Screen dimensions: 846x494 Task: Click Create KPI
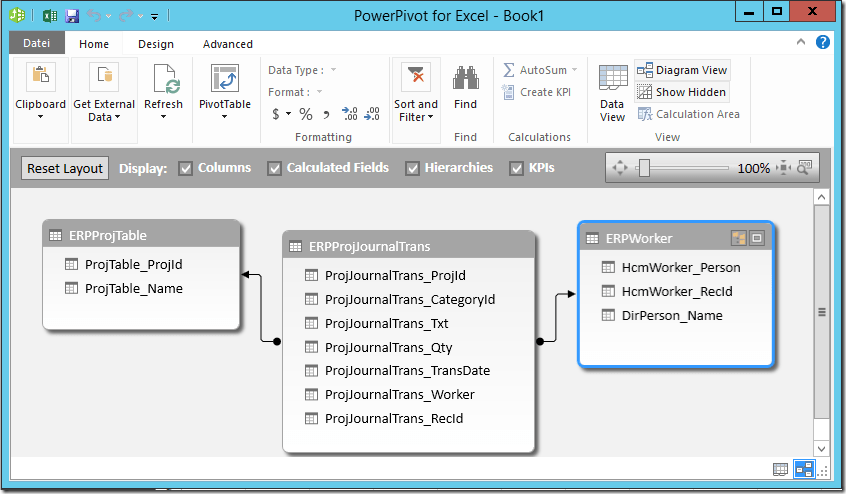click(x=537, y=92)
